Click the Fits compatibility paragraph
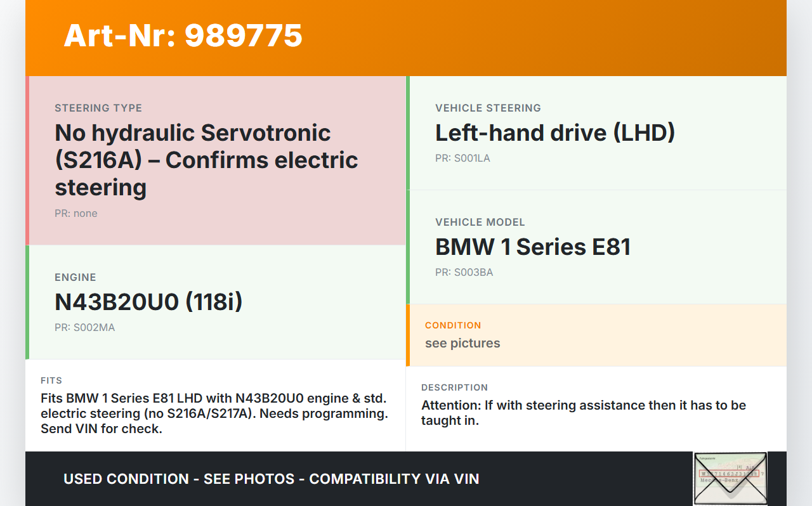The height and width of the screenshot is (506, 812). tap(214, 413)
